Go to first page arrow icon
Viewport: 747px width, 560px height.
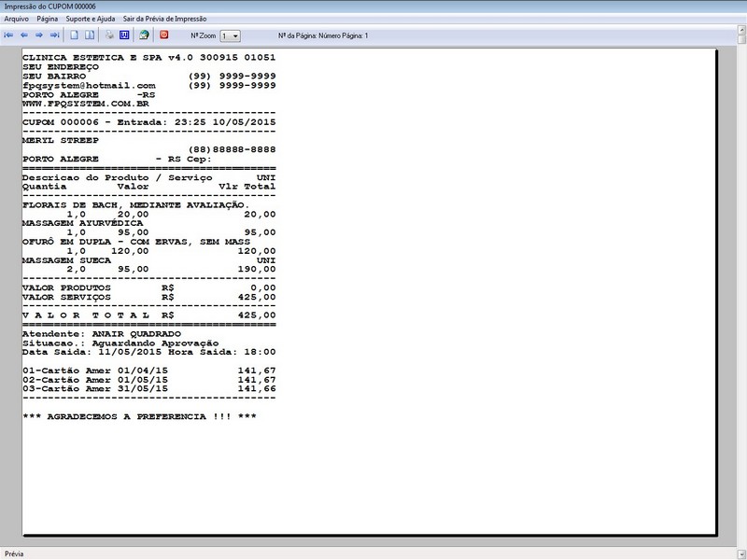(x=8, y=35)
